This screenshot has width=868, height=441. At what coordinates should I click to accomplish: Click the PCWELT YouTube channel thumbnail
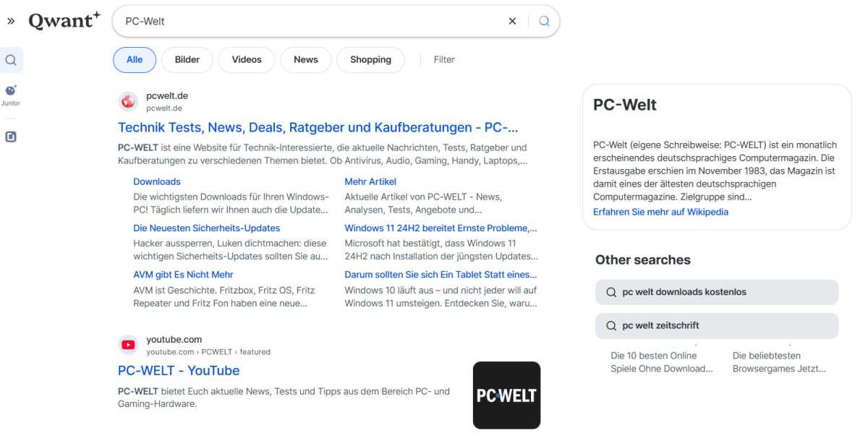(506, 395)
